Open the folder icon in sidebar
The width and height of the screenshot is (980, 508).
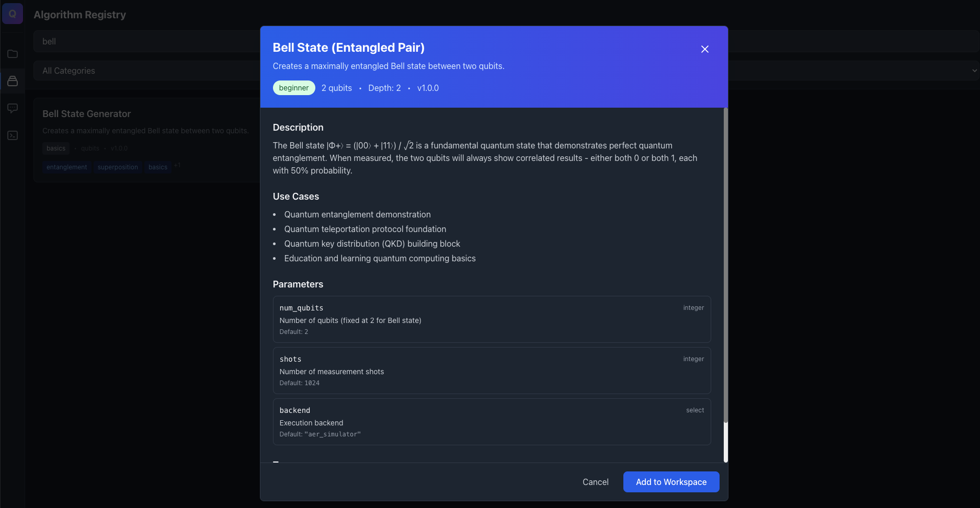point(13,54)
